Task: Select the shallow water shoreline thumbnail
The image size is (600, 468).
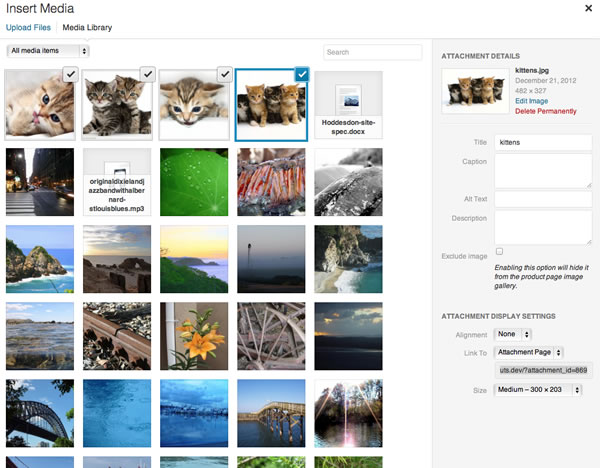Action: click(x=40, y=336)
